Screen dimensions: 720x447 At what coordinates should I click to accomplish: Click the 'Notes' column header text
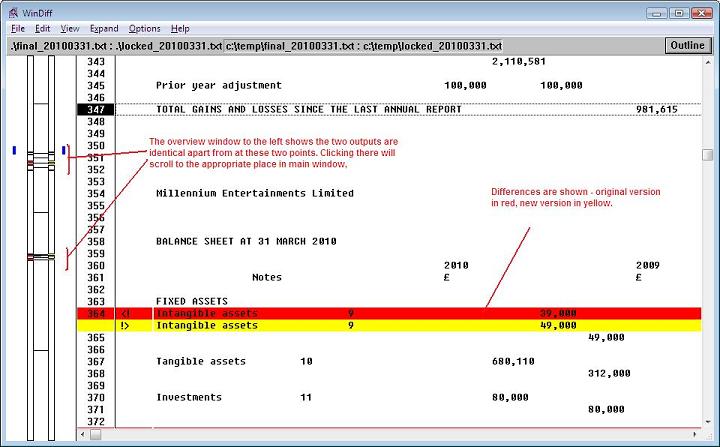click(267, 277)
